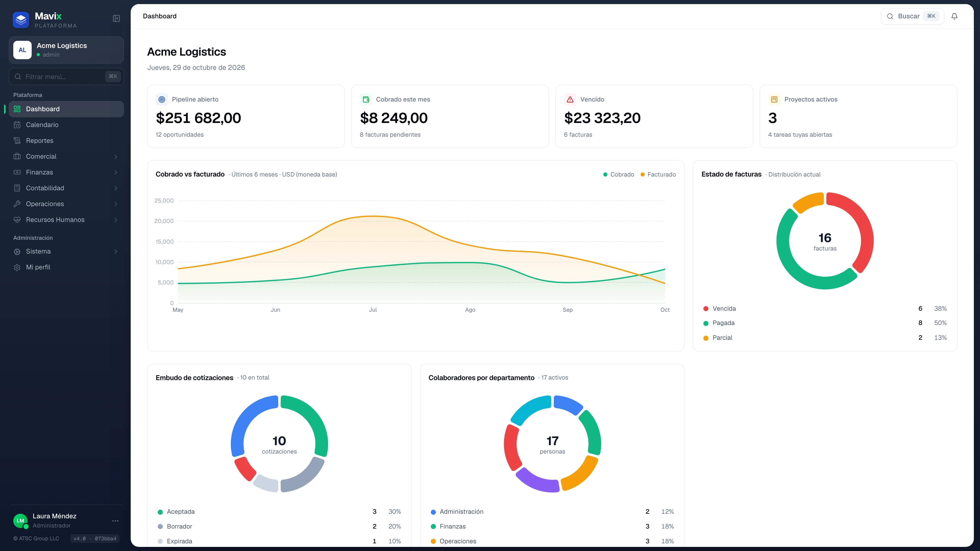Click the Reportes icon in sidebar
This screenshot has width=980, height=551.
tap(17, 141)
